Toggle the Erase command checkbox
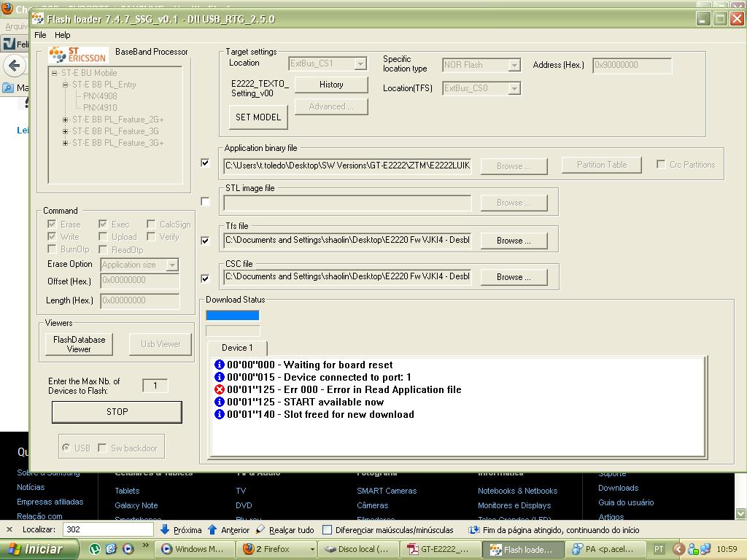Screen dimensions: 747x560 pos(52,224)
